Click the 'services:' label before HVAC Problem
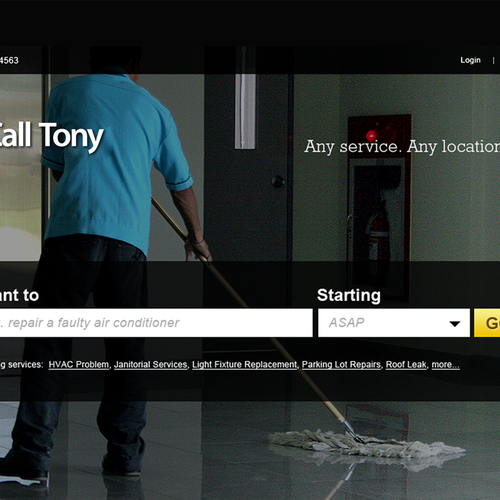 [x=25, y=365]
